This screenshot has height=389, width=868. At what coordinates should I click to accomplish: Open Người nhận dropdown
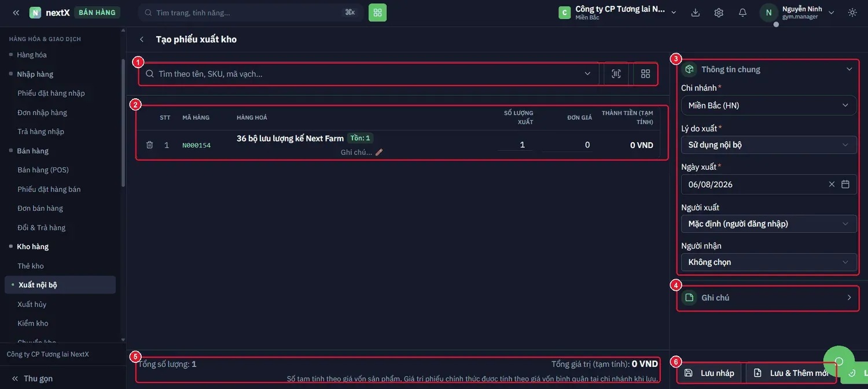click(768, 262)
